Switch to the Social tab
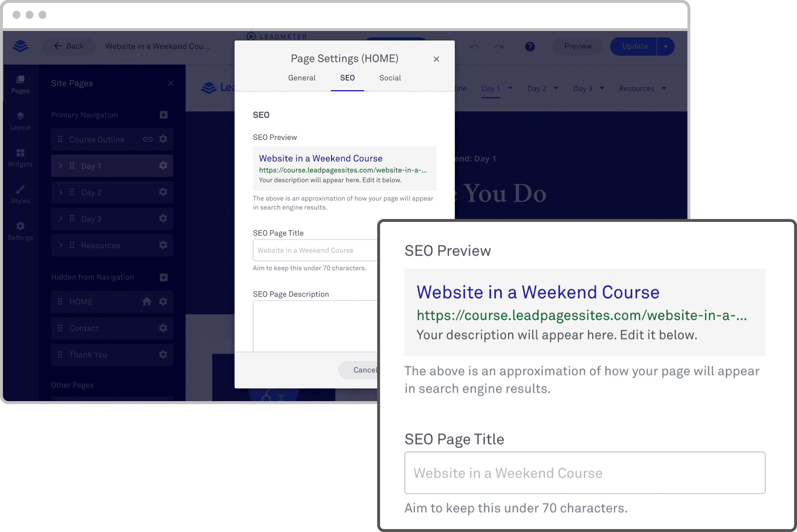Image resolution: width=797 pixels, height=532 pixels. pyautogui.click(x=390, y=78)
